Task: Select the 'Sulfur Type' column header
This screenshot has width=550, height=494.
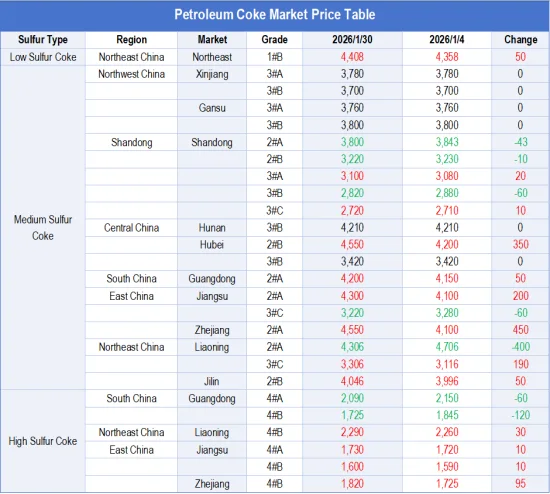Action: (43, 40)
